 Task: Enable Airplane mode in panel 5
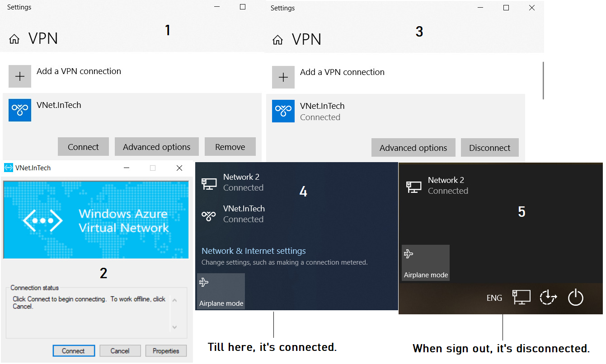click(425, 262)
